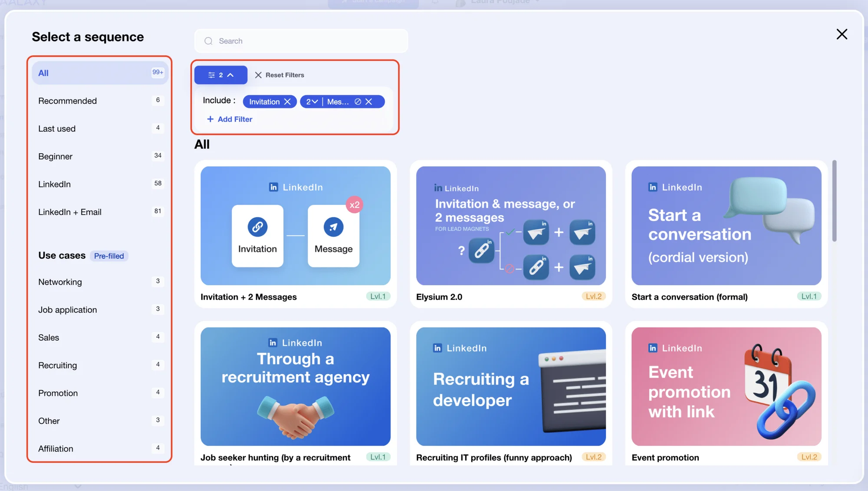Open Recruiting a developer thumbnail
This screenshot has width=868, height=491.
pos(511,386)
